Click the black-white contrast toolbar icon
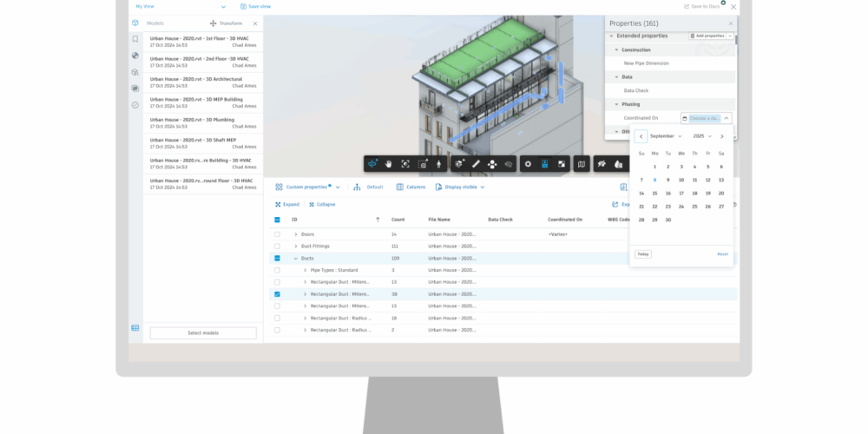 coord(562,164)
